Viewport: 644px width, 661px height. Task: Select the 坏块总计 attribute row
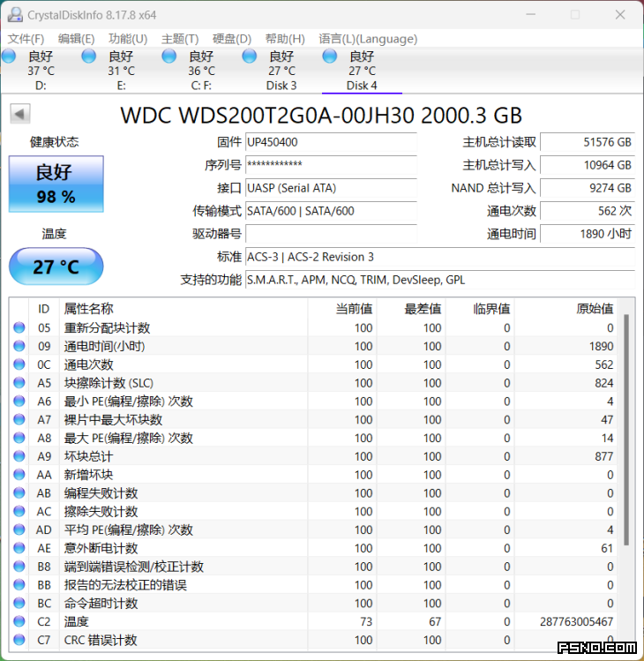312,456
